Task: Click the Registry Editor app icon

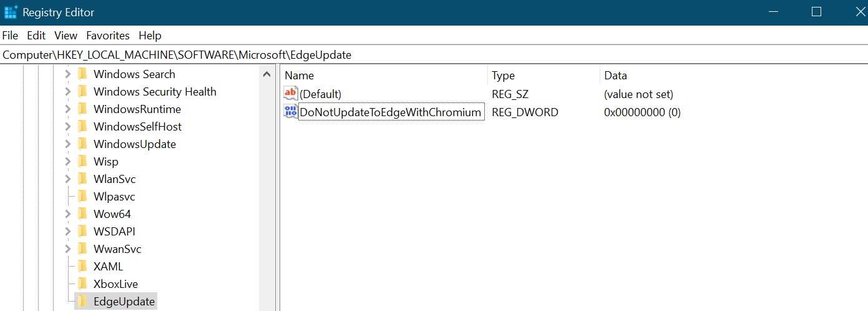Action: tap(11, 12)
